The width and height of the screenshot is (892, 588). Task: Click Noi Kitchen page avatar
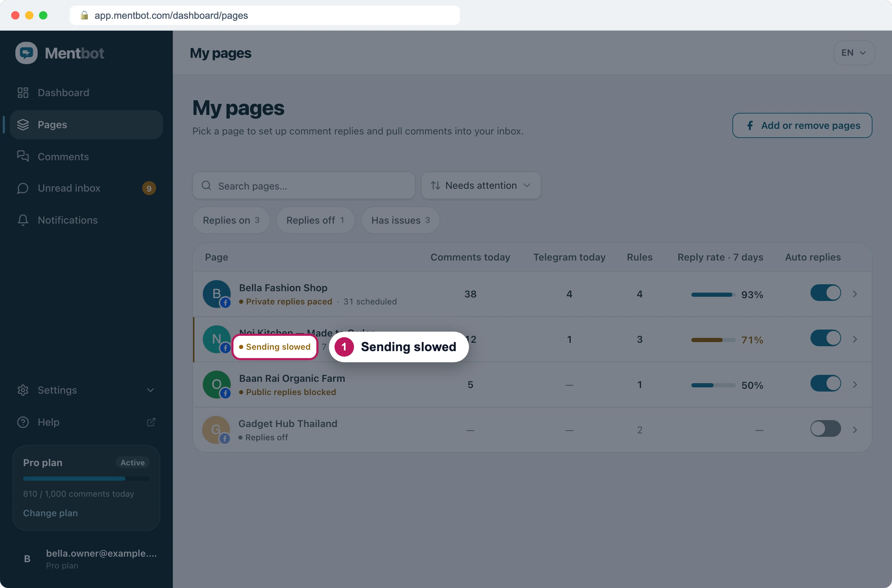216,339
